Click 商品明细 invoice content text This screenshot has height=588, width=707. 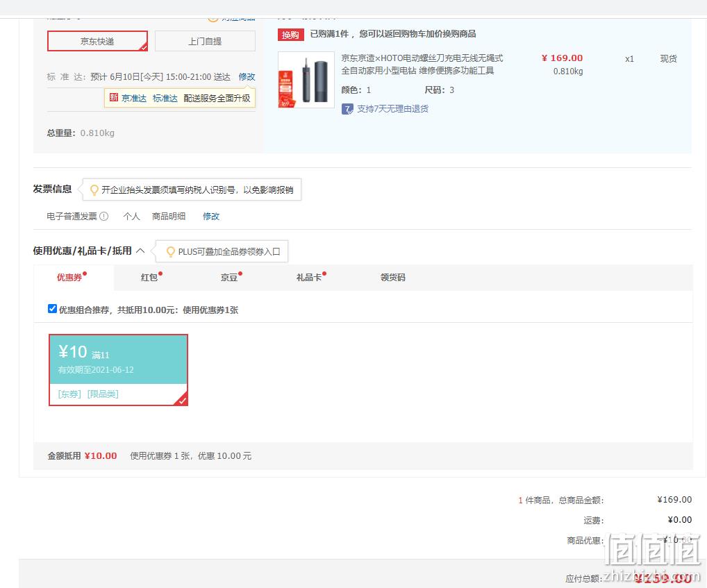point(169,217)
